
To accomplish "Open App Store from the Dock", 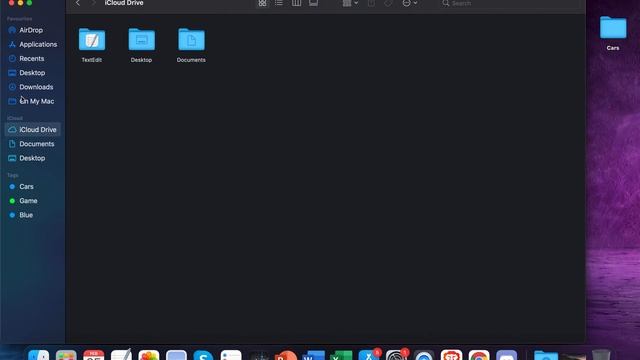I will 369,354.
